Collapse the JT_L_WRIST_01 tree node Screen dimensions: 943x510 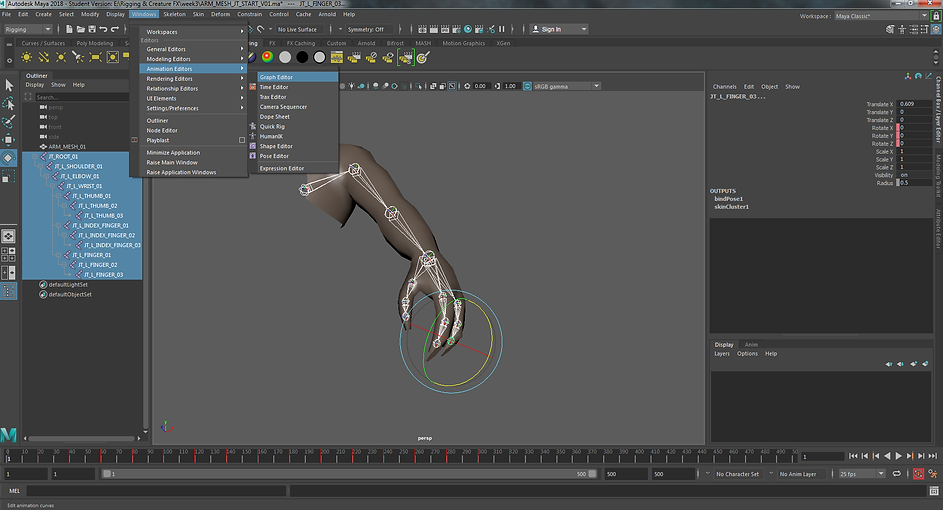click(53, 186)
